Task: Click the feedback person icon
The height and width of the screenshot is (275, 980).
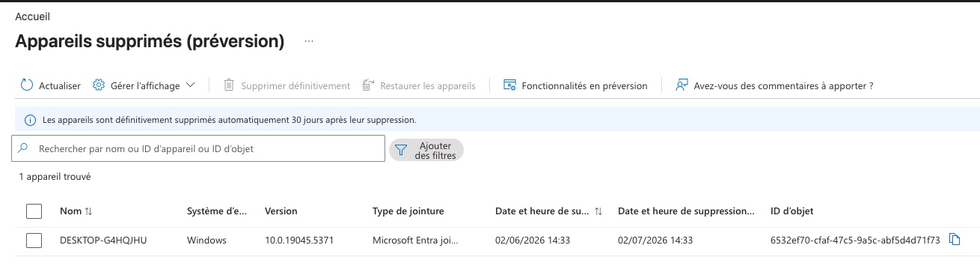Action: (x=682, y=85)
